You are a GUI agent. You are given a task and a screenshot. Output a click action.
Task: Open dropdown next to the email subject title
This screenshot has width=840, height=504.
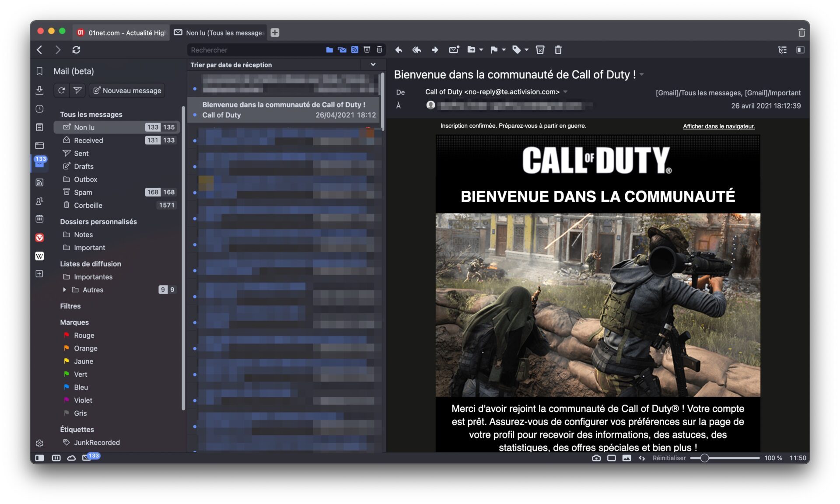tap(642, 74)
